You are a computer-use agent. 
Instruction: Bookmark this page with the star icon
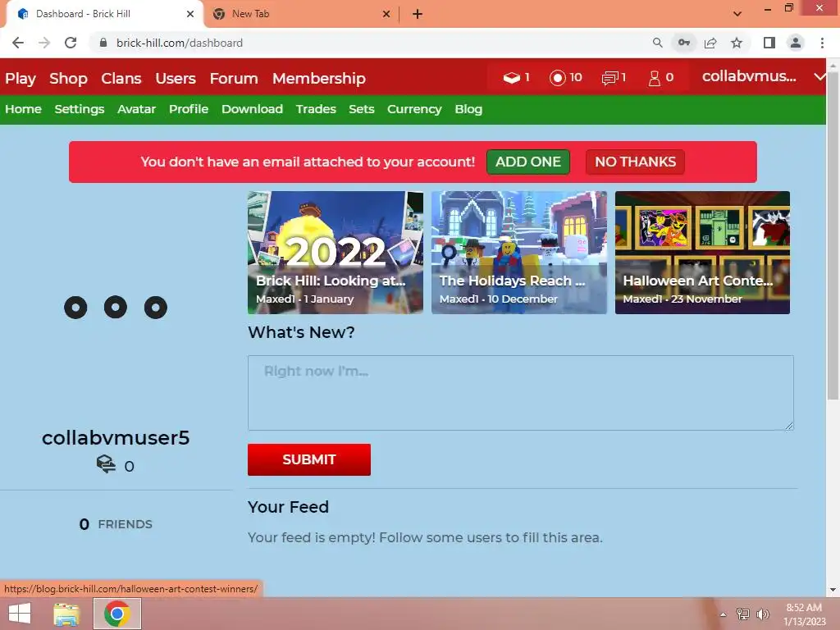[x=737, y=43]
